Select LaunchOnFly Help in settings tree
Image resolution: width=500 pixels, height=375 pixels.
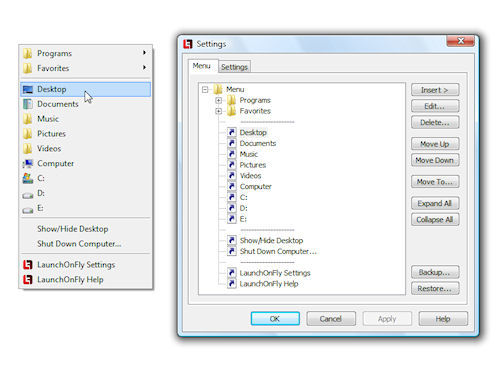[269, 284]
